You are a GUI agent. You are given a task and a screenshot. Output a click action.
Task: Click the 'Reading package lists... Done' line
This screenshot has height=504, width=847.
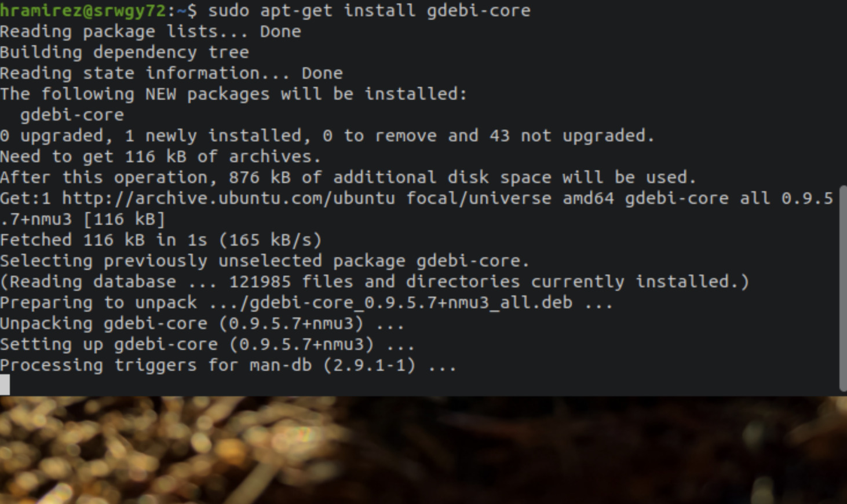(x=150, y=32)
